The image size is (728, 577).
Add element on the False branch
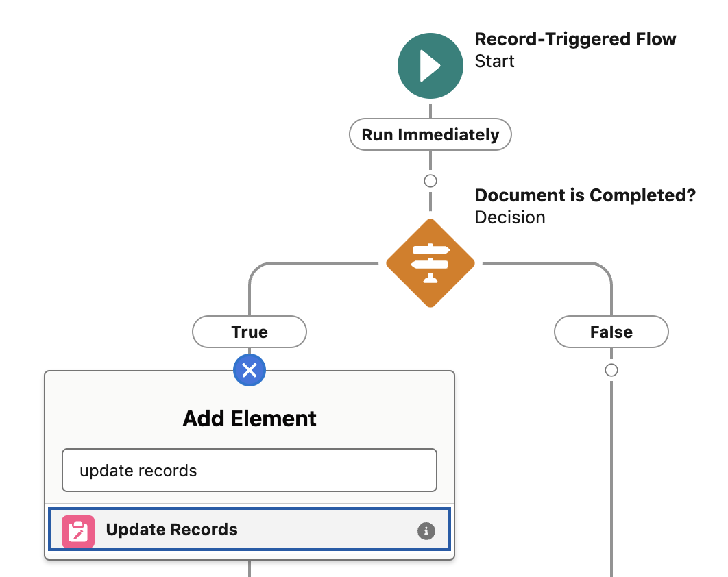[x=611, y=370]
